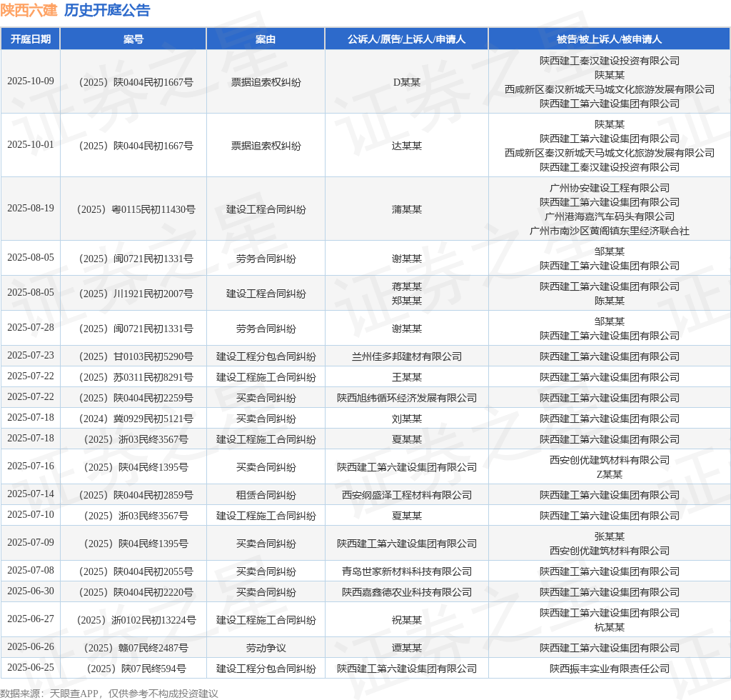This screenshot has width=731, height=700.
Task: Click defendant Z某某
Action: tap(610, 474)
